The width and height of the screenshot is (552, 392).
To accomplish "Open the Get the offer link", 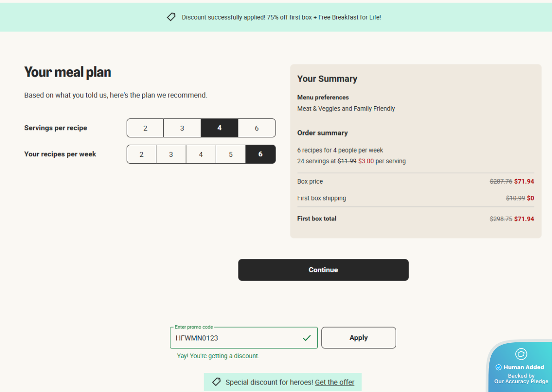I will 334,382.
